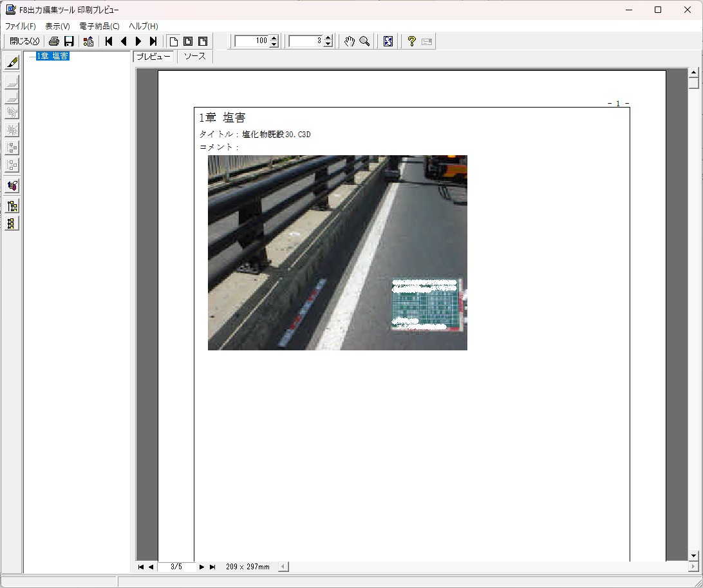Click the third page layout icon
Viewport: 703px width, 588px height.
[x=203, y=41]
